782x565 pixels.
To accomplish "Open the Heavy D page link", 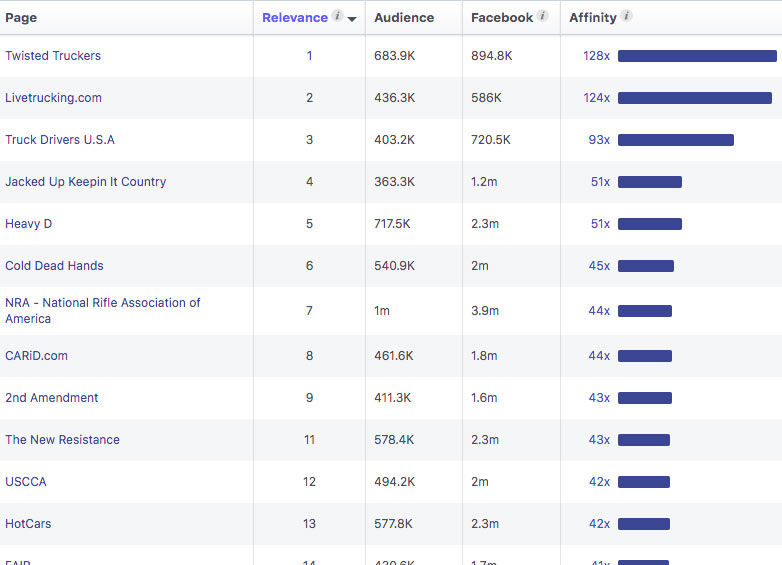I will pos(28,223).
